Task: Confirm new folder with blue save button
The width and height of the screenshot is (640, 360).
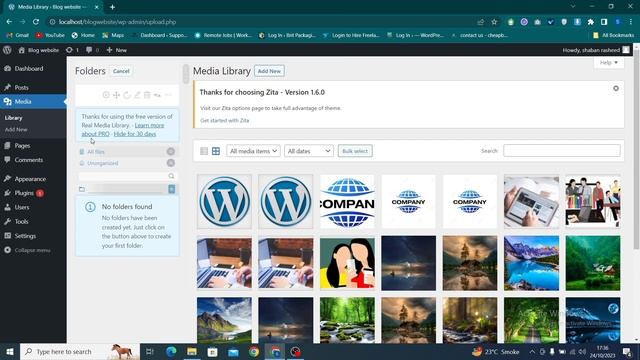Action: 171,189
